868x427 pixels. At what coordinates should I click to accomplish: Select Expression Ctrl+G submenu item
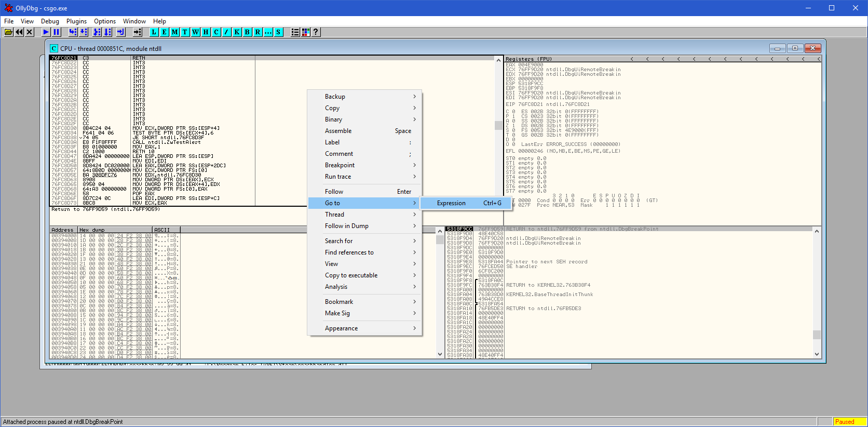pos(466,203)
